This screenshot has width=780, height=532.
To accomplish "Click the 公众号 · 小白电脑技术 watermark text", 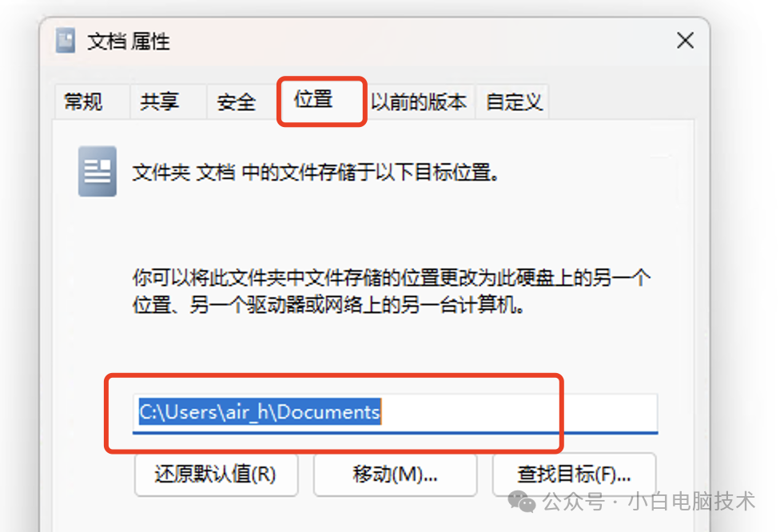I will [x=649, y=502].
